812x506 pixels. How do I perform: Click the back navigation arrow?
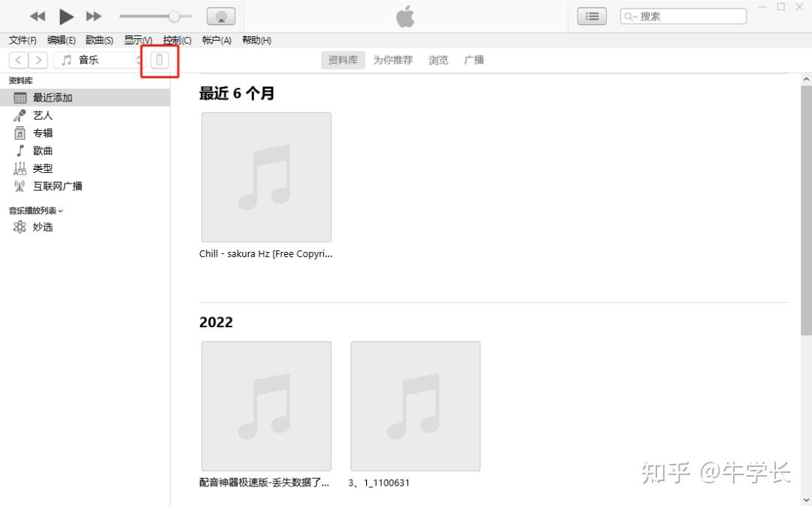click(x=18, y=60)
